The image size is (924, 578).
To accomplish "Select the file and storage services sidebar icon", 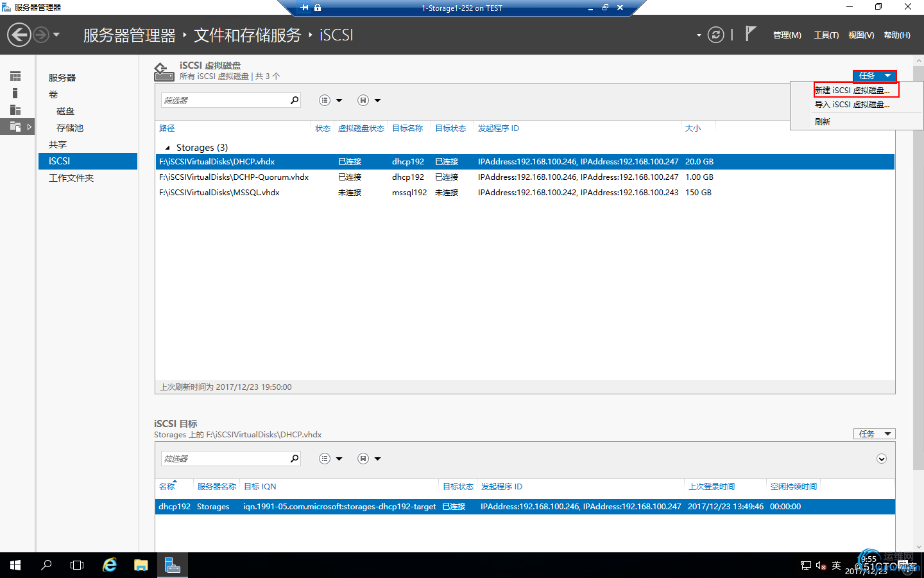I will 15,127.
